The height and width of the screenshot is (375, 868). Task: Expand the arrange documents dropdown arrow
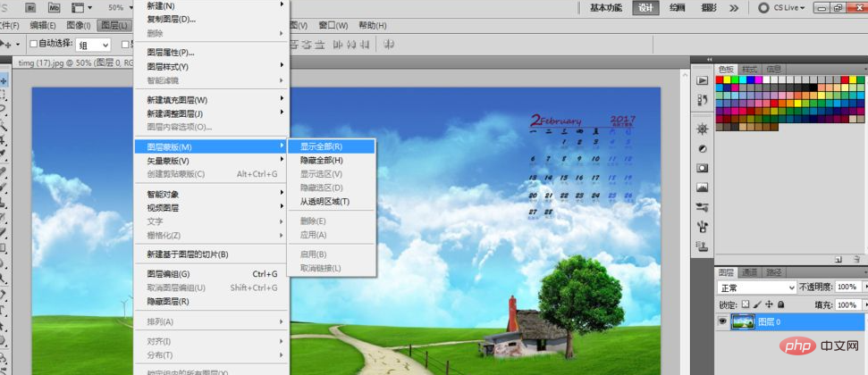89,8
